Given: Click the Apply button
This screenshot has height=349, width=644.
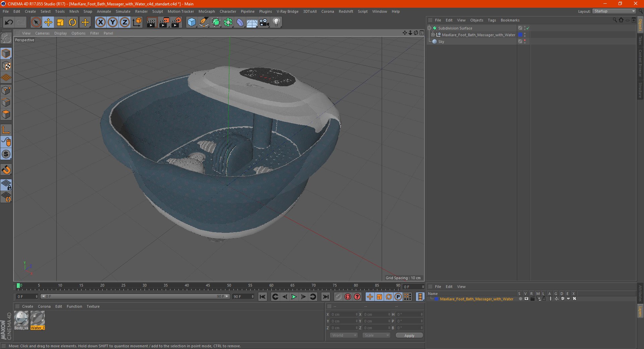Looking at the screenshot, I should 409,336.
